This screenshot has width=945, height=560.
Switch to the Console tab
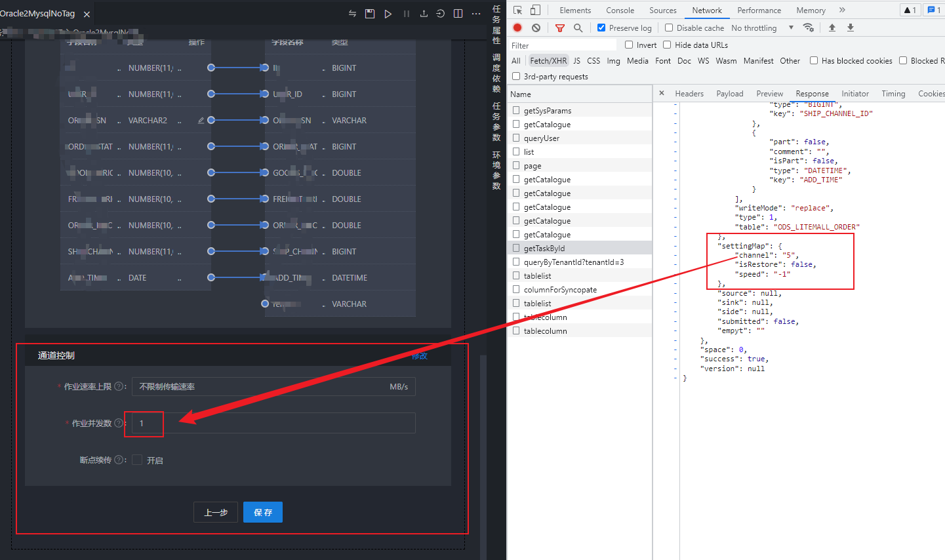point(620,10)
